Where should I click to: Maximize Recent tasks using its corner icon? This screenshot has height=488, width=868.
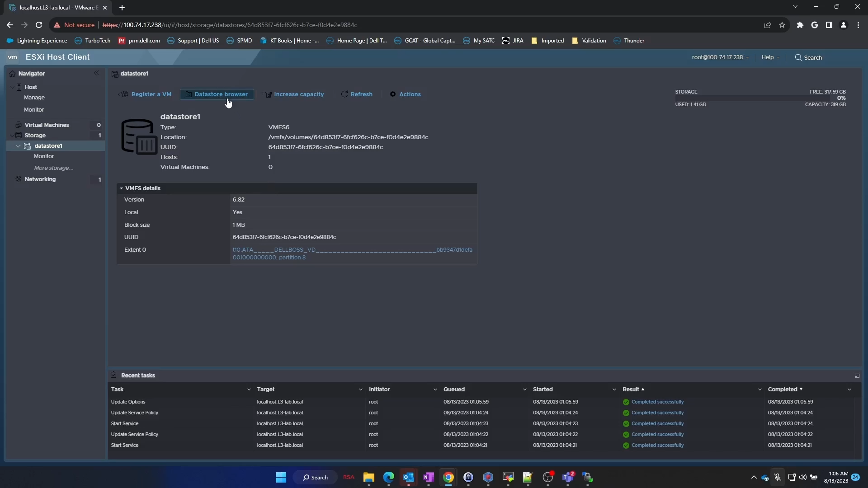857,376
